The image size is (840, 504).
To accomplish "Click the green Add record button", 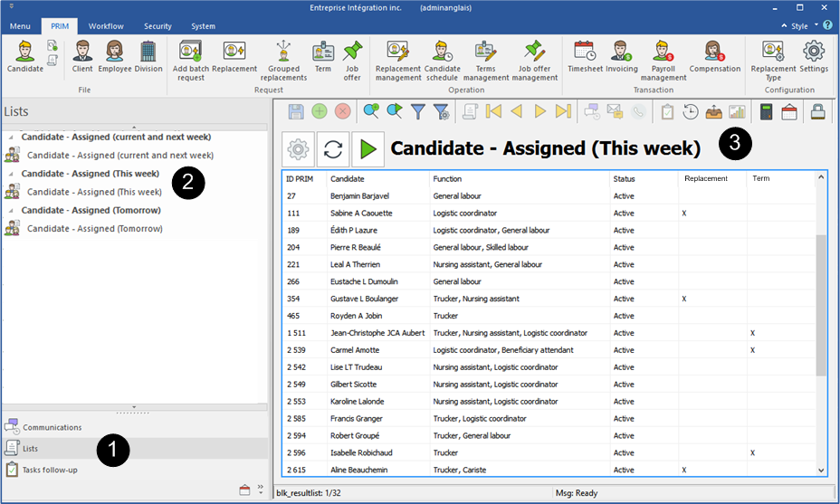I will tap(320, 111).
